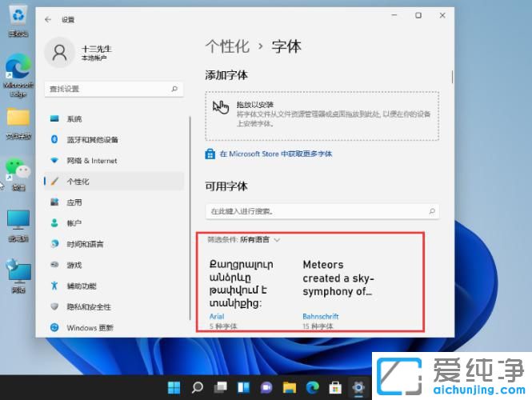Open the This PC monitor desktop icon
This screenshot has width=532, height=400.
coord(18,226)
